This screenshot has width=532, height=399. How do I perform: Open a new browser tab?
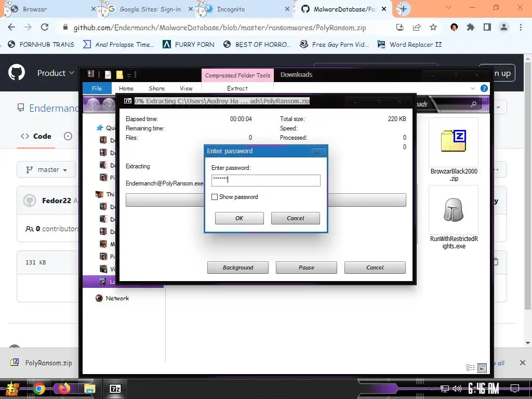click(x=403, y=9)
